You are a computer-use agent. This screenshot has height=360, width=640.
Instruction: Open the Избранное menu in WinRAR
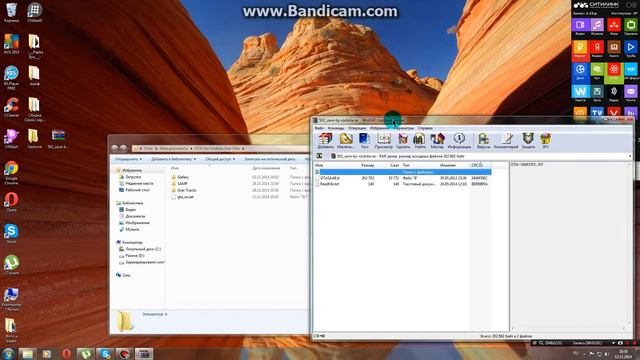click(x=380, y=128)
